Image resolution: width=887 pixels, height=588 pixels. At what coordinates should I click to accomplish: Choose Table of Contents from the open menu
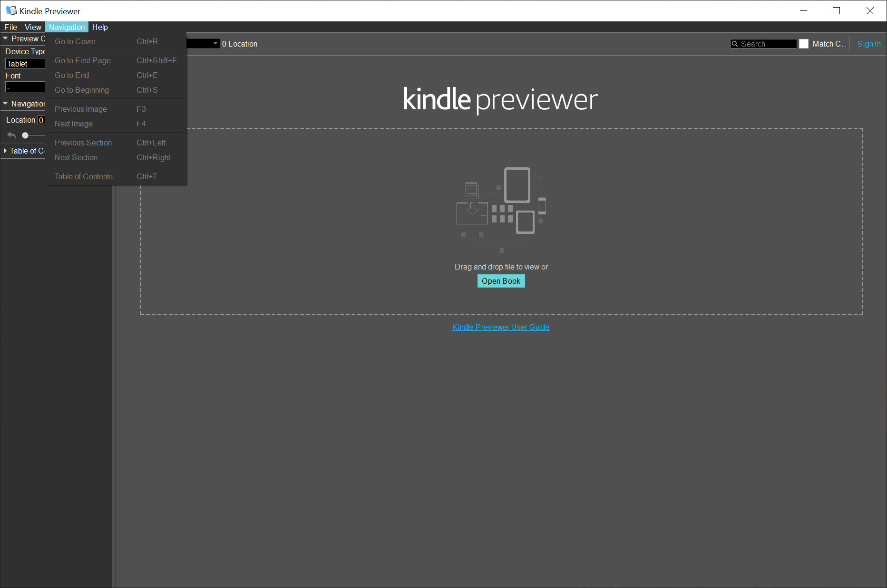click(83, 176)
